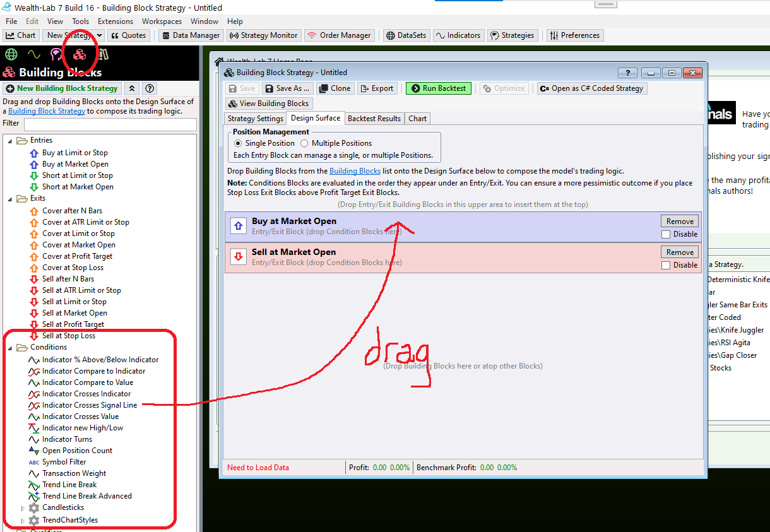The width and height of the screenshot is (770, 532).
Task: Click the View Building Blocks button
Action: click(269, 103)
